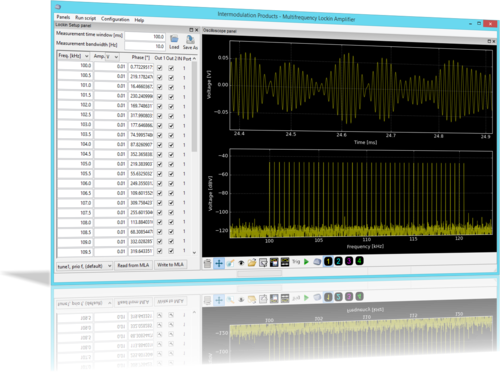Viewport: 500px width, 372px height.
Task: Select the zoom magnifier tool
Action: (230, 263)
